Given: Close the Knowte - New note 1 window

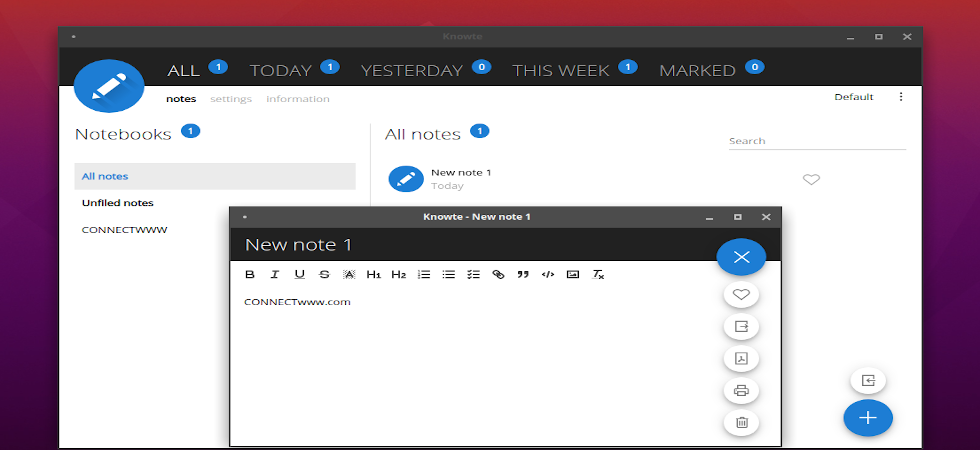Looking at the screenshot, I should (x=766, y=217).
